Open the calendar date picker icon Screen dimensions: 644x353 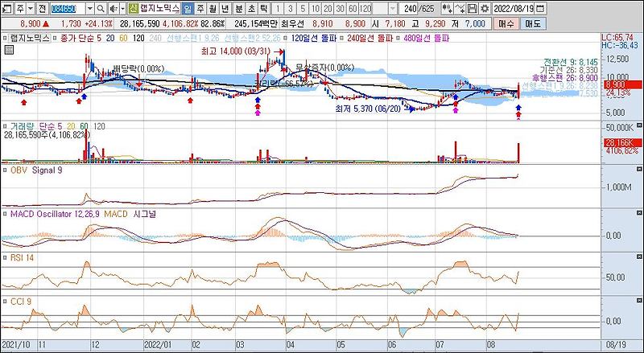[541, 8]
